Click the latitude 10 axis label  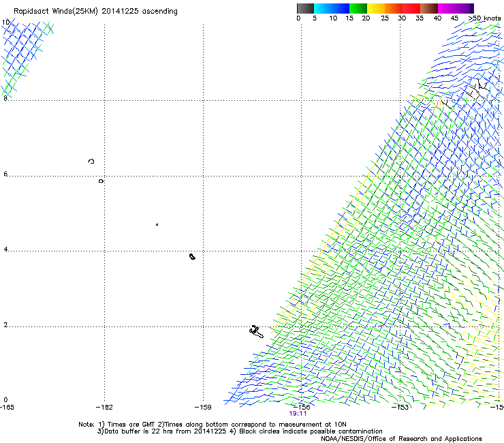pyautogui.click(x=5, y=22)
